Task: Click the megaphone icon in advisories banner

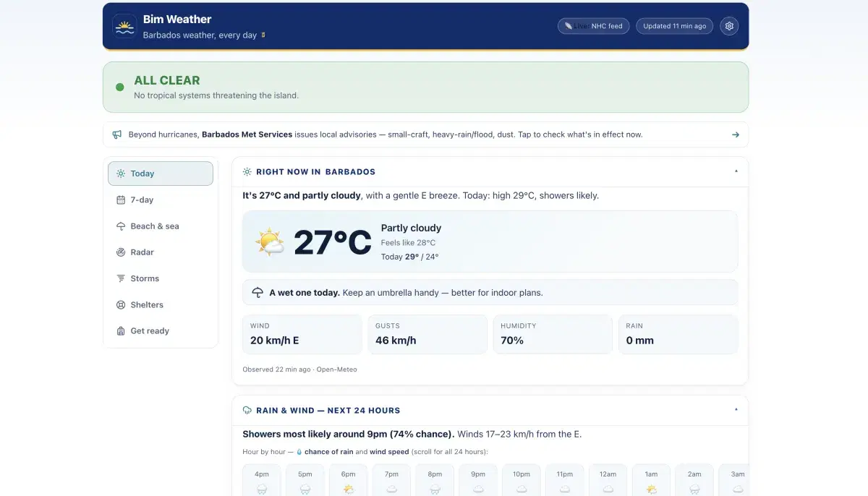Action: coord(117,134)
